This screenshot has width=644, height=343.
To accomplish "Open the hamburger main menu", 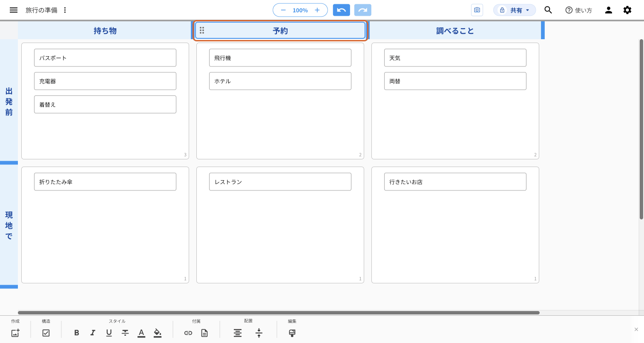I will coord(14,10).
